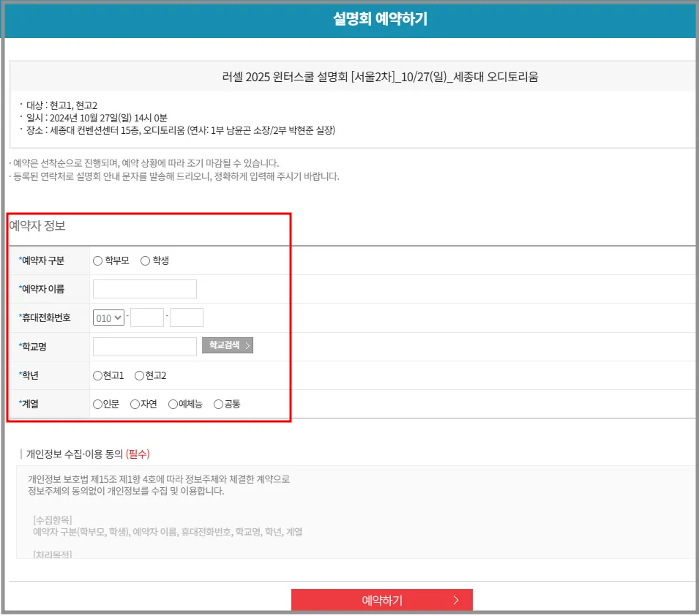Click the 일시 date and time line
Screen dimensions: 699x616
point(97,118)
